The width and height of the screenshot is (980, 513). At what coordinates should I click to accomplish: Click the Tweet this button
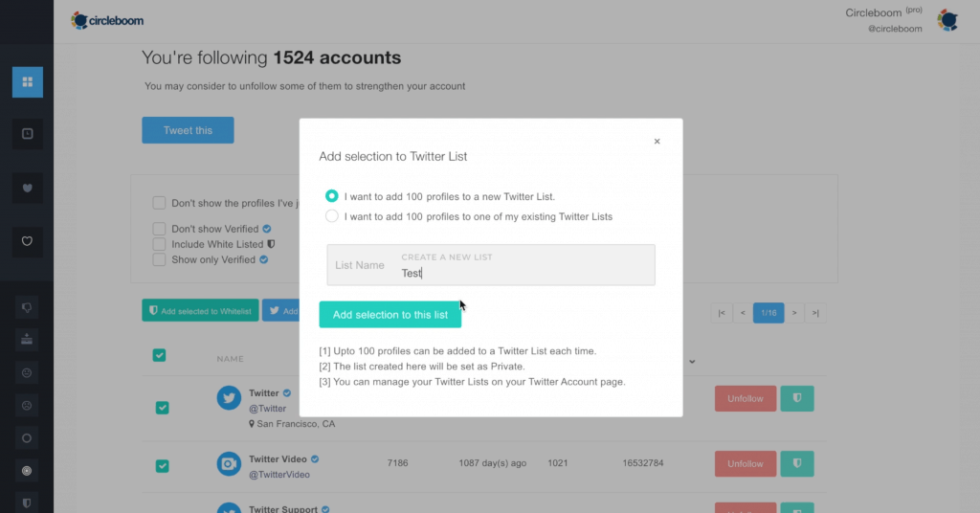(189, 130)
